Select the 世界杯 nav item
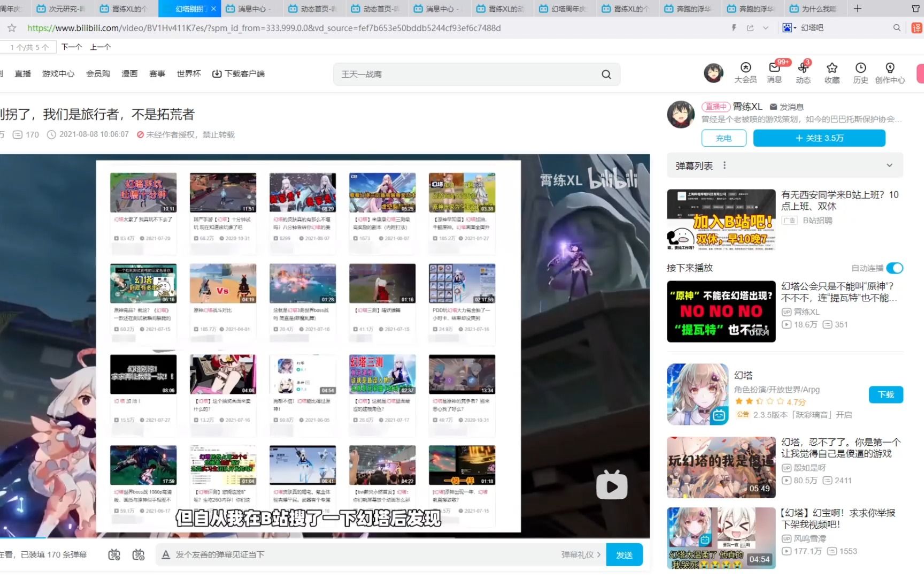 pos(189,74)
